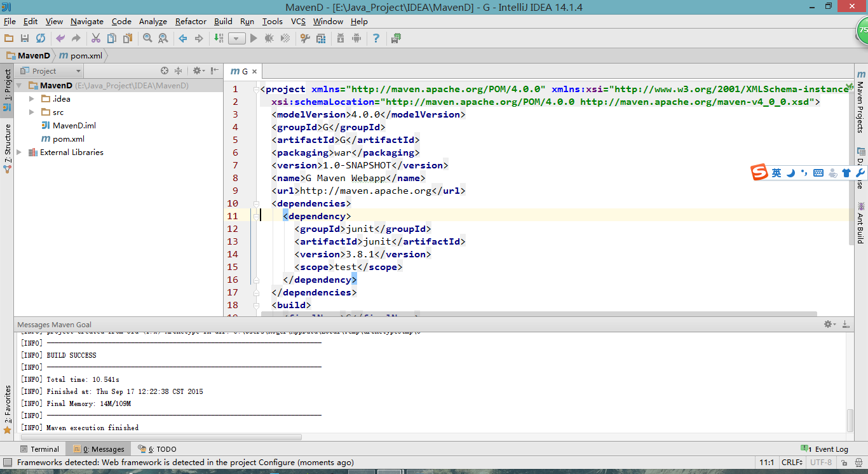Open Settings via the wrench toolbar icon

[x=305, y=38]
